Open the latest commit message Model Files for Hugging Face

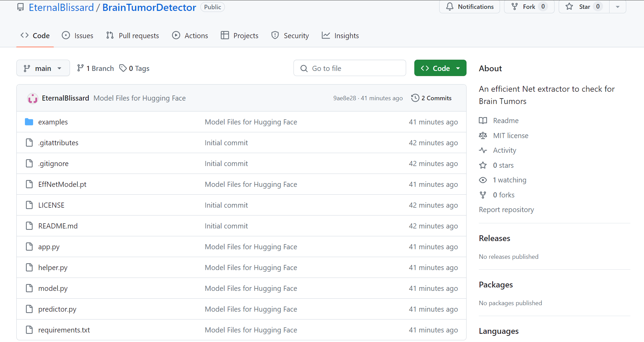140,98
